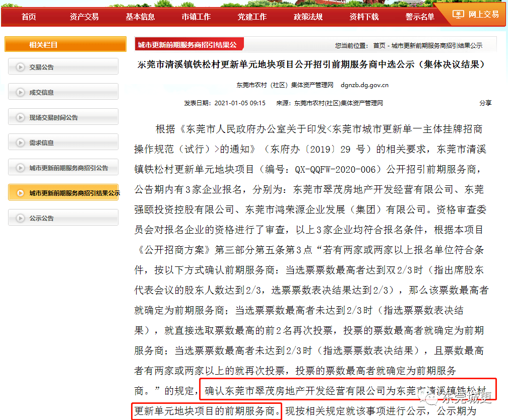Click the 首页 breadcrumb link
This screenshot has height=420, width=508.
[379, 45]
